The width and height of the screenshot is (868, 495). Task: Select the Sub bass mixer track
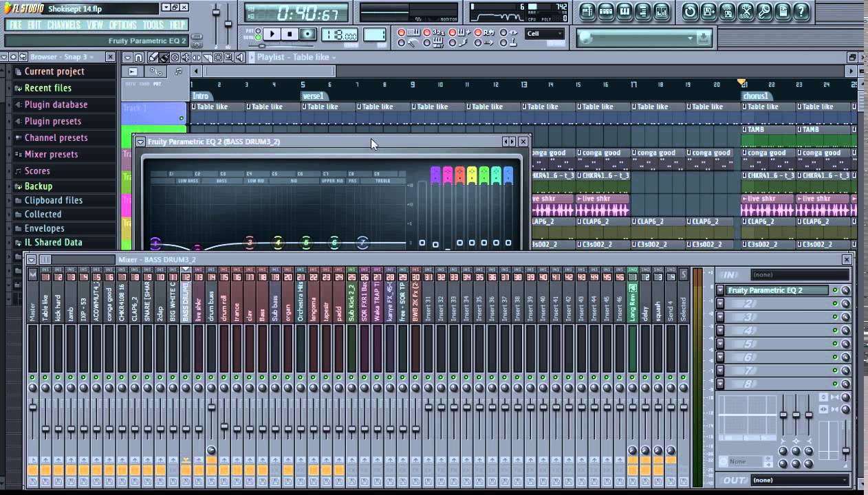[x=274, y=302]
